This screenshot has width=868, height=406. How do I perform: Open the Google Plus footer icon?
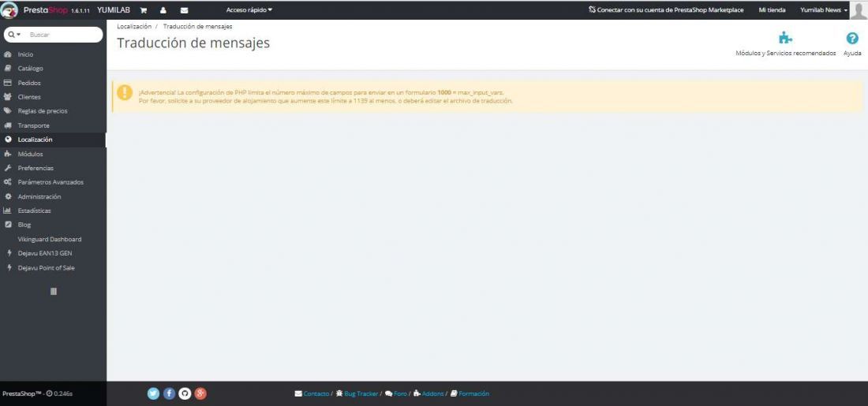(x=201, y=394)
